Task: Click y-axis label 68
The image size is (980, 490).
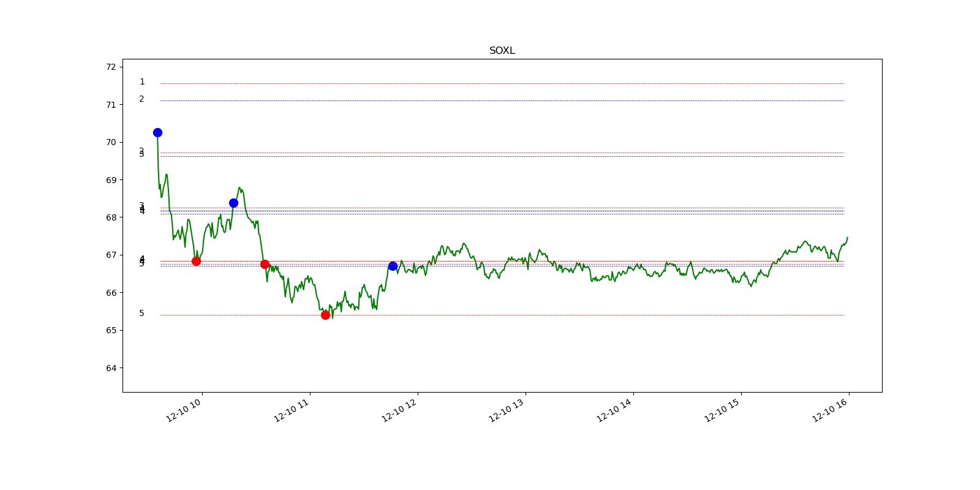Action: tap(111, 217)
